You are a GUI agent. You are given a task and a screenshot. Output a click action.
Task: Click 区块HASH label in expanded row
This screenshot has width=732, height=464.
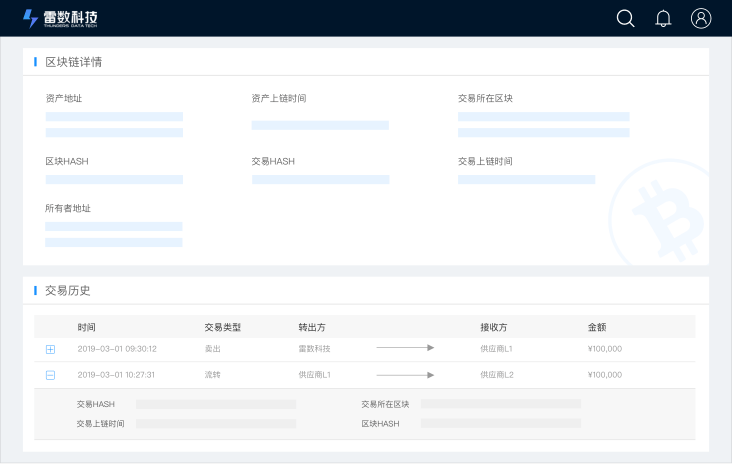pyautogui.click(x=380, y=424)
